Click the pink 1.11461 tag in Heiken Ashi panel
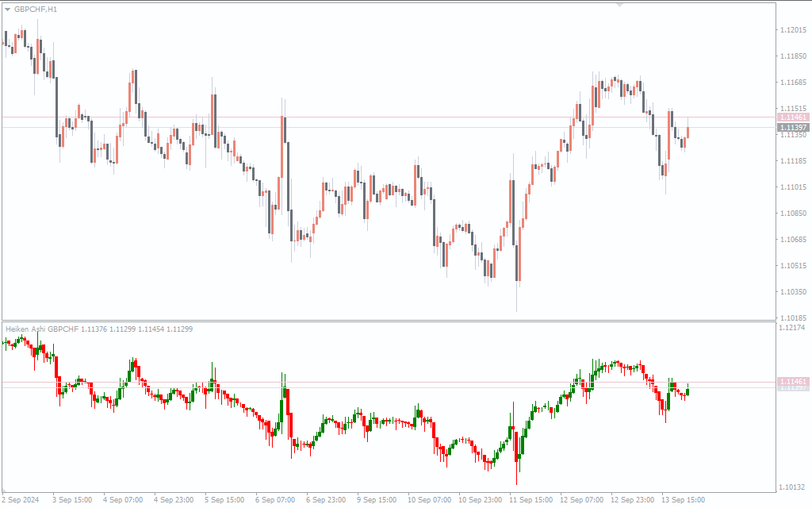Screen dimensions: 812x508 coord(793,382)
